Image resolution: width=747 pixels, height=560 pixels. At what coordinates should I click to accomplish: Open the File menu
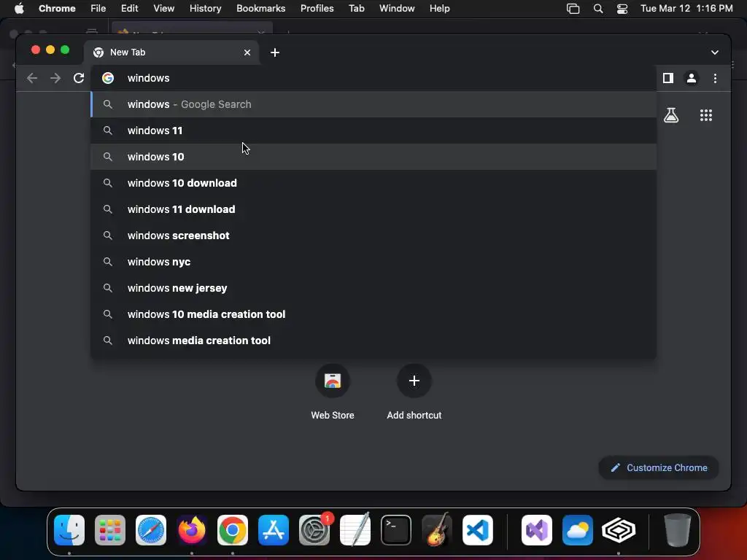(98, 9)
